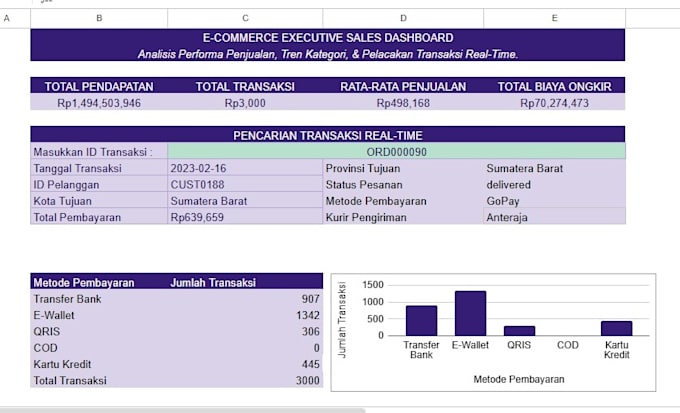Select the count 1342
Viewport: 680px width, 413px height.
(x=308, y=315)
